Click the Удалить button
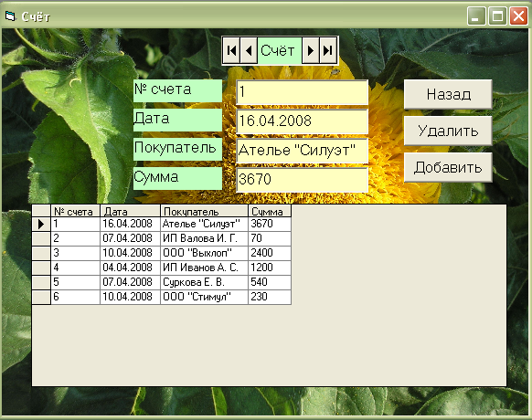 click(x=448, y=131)
